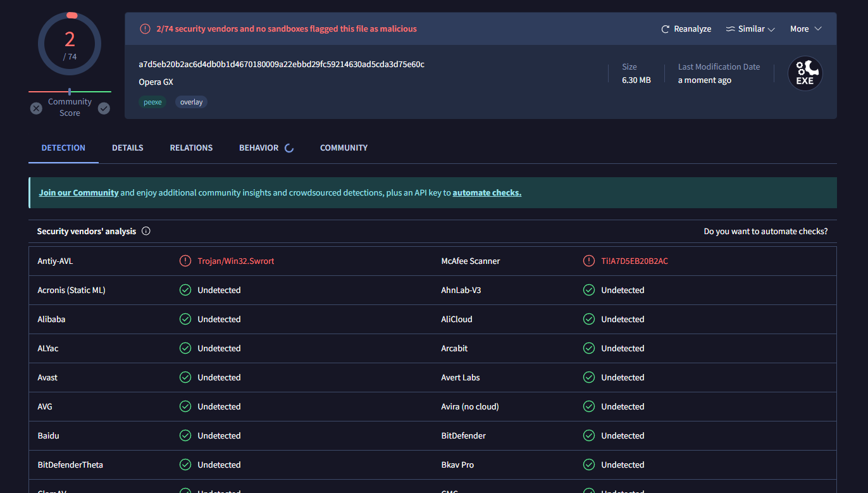This screenshot has width=868, height=493.
Task: Switch to the Details tab
Action: (x=128, y=147)
